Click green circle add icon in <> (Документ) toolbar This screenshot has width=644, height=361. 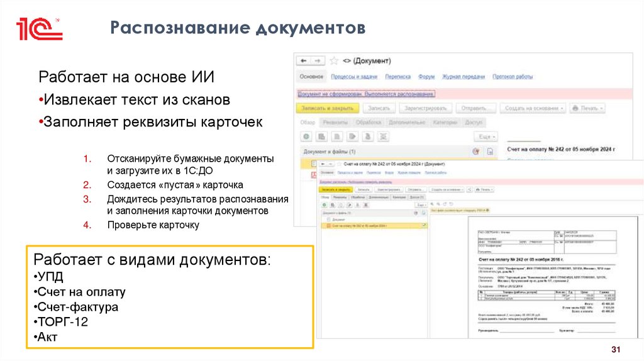(x=306, y=136)
